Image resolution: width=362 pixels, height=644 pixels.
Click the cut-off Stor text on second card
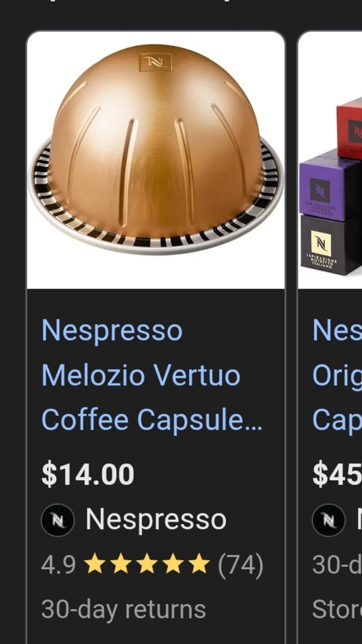click(337, 609)
